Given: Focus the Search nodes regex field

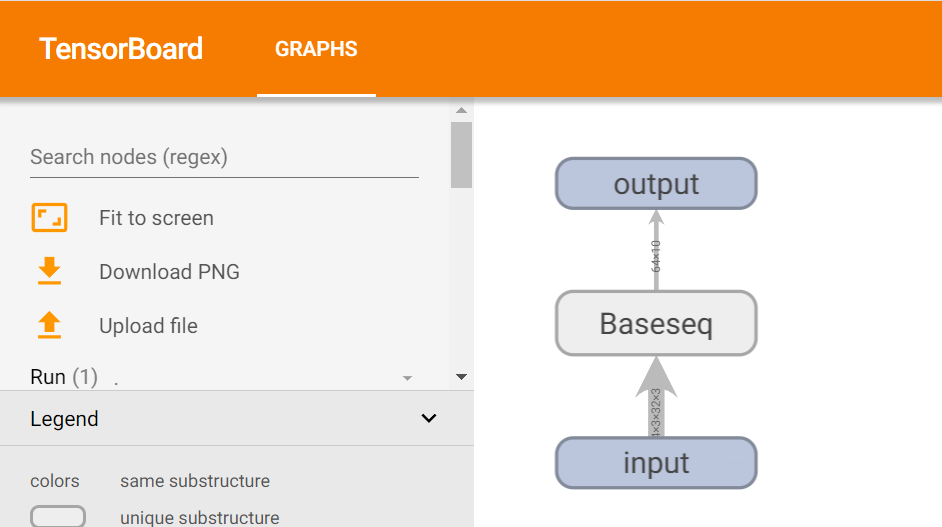Looking at the screenshot, I should pos(224,157).
